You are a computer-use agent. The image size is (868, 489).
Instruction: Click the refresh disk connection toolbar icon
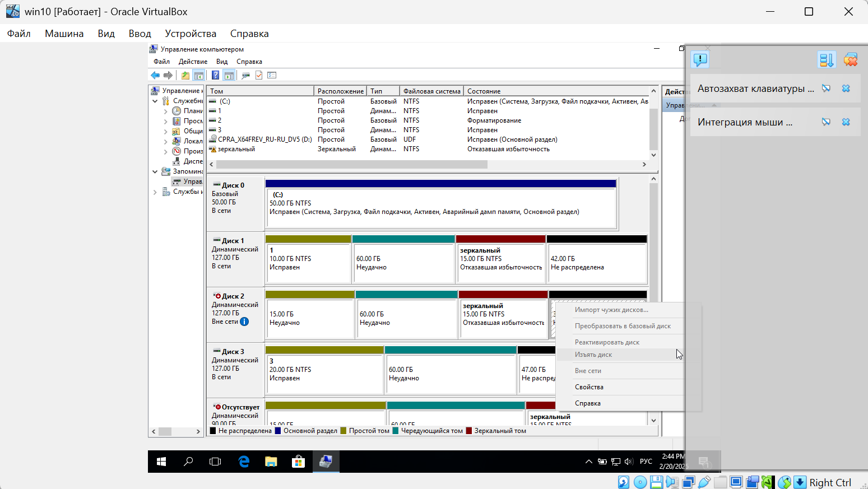[x=245, y=75]
